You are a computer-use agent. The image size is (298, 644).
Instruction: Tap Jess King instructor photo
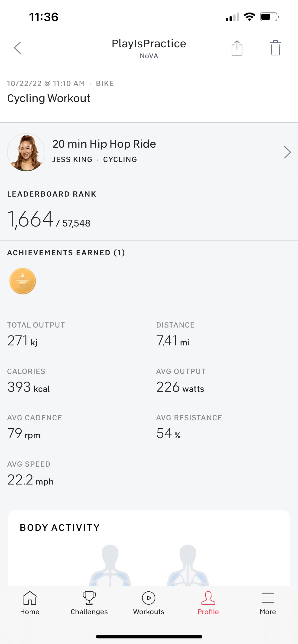(26, 152)
